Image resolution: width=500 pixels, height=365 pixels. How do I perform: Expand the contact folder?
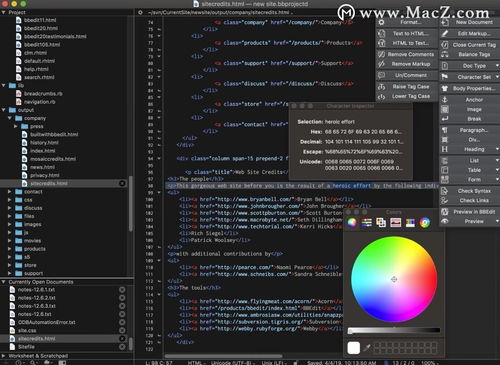[x=10, y=192]
